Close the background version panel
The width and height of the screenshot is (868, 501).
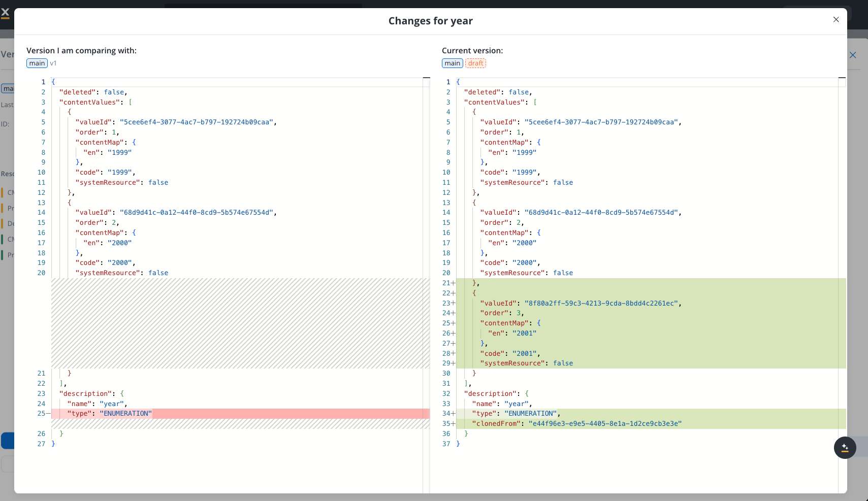(853, 55)
